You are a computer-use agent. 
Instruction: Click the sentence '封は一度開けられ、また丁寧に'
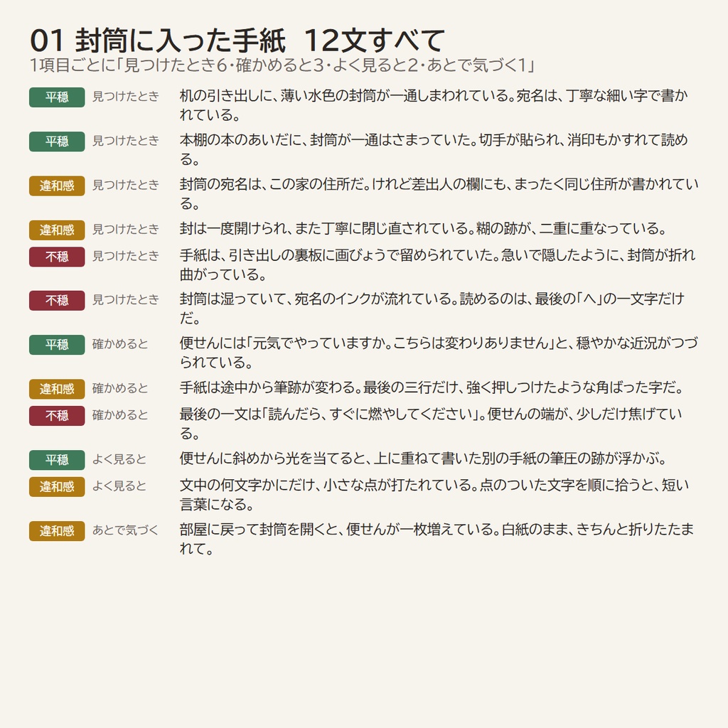424,228
